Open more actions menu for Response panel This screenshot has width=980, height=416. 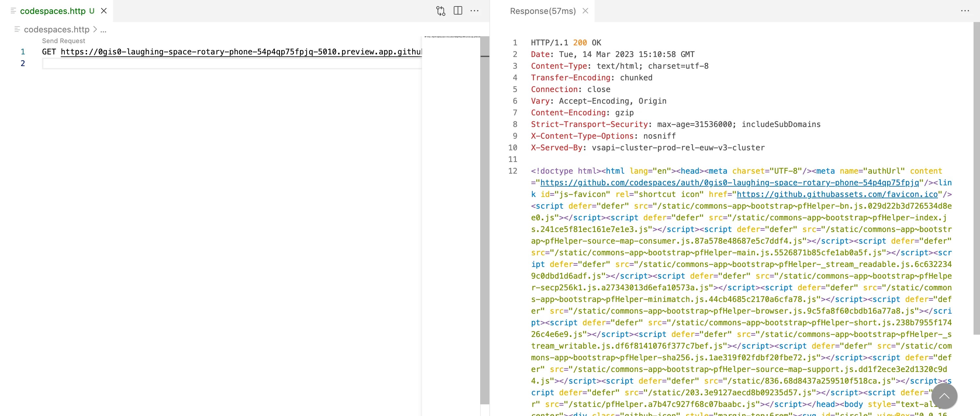965,11
